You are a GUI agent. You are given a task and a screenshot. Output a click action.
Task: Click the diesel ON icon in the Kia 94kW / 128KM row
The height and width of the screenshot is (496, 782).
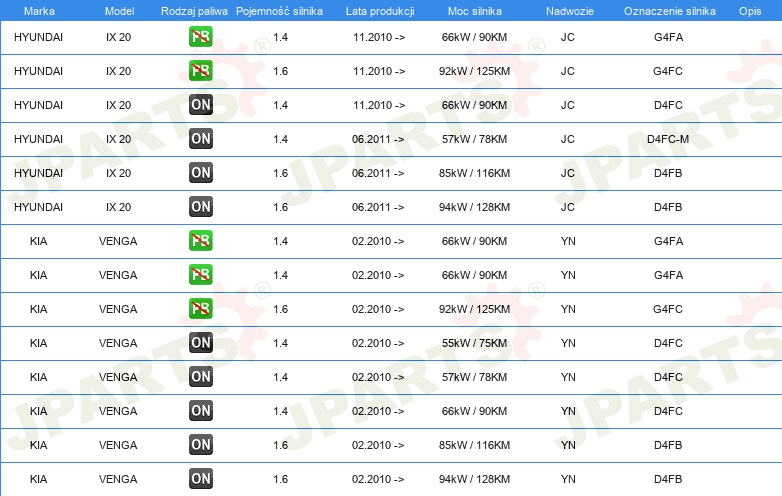[200, 478]
